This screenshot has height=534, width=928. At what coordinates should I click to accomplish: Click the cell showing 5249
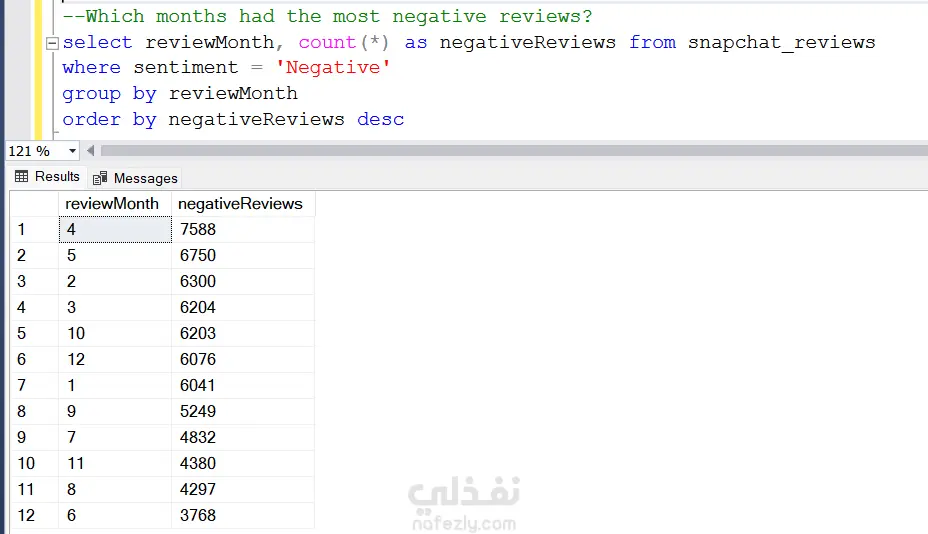tap(243, 411)
